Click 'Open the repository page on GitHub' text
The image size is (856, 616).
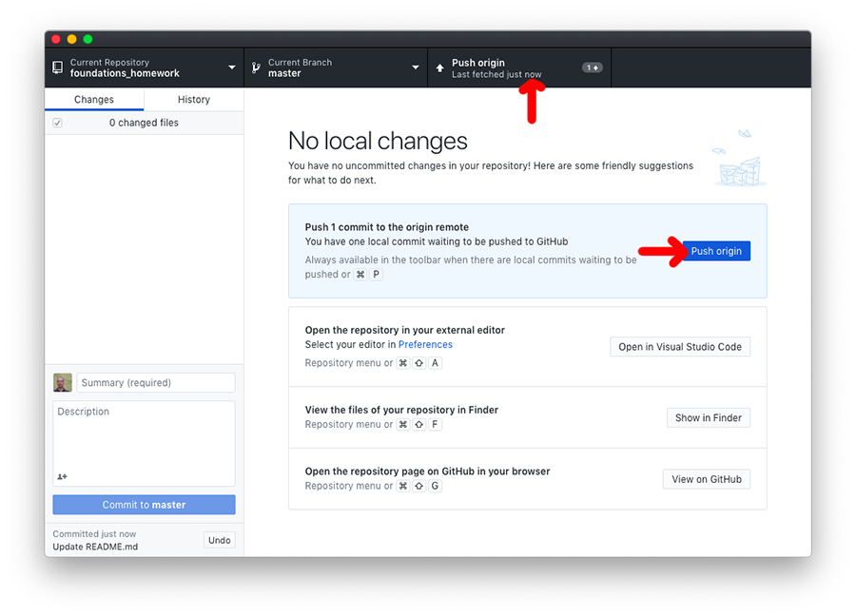click(427, 472)
